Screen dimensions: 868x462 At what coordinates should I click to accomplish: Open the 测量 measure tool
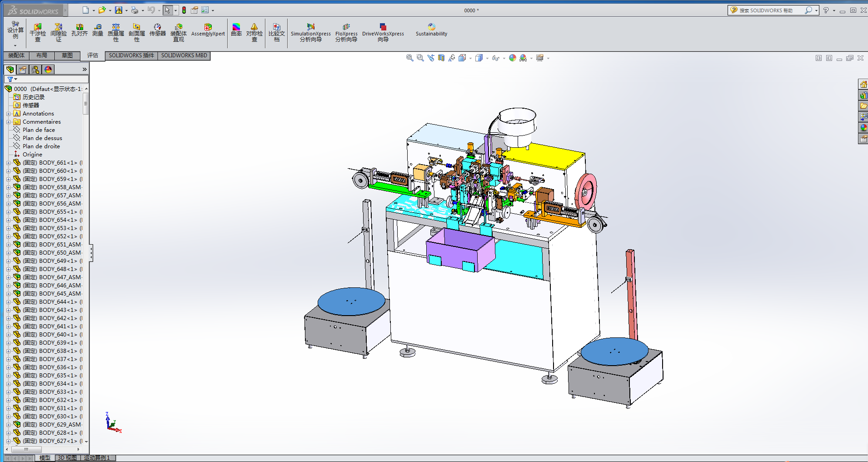98,30
